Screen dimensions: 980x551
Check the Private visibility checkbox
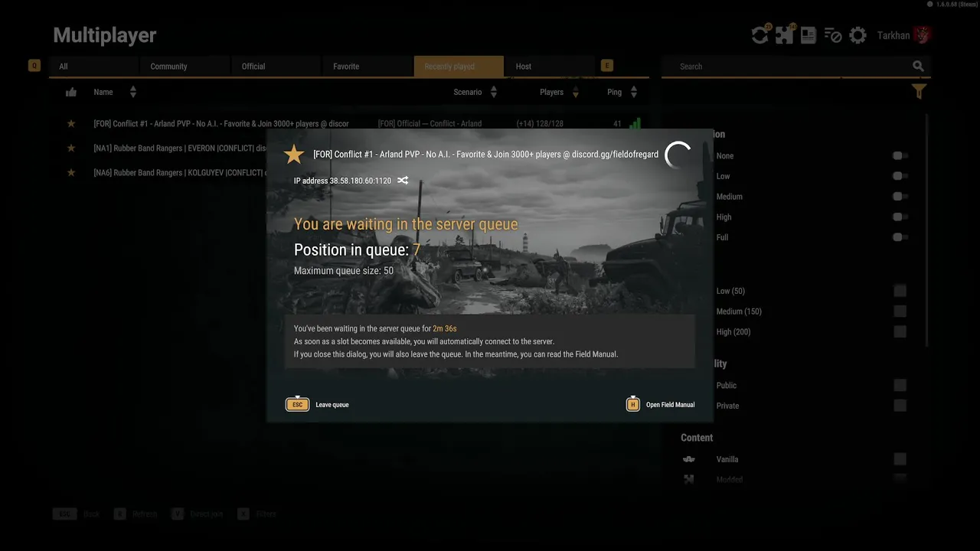click(900, 406)
